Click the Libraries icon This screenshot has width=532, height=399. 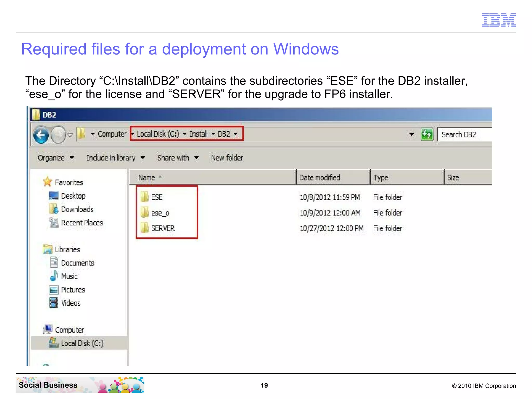(48, 249)
